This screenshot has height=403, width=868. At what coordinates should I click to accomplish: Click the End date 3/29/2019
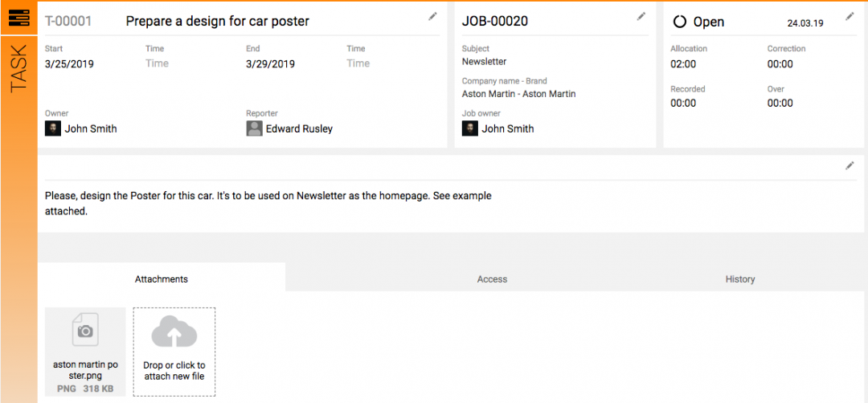click(271, 64)
